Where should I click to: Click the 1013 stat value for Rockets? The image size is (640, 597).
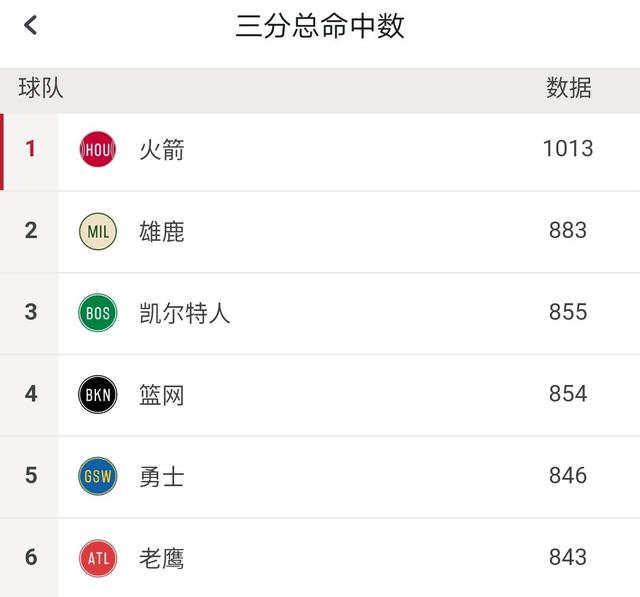coord(568,149)
